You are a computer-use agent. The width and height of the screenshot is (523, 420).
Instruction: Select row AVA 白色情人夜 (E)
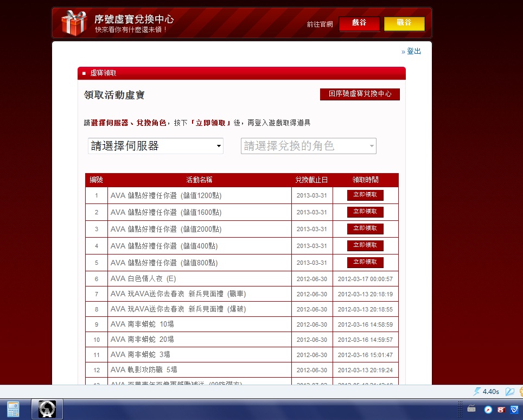click(x=242, y=278)
